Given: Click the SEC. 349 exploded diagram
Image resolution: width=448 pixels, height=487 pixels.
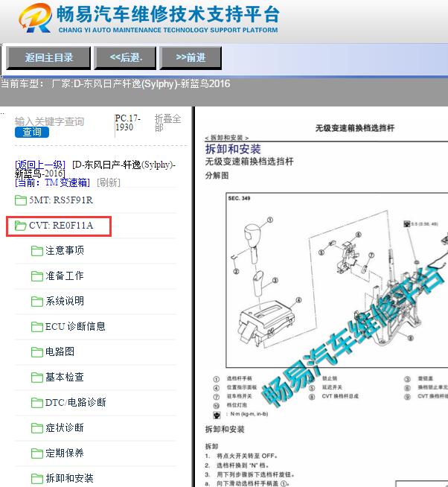Looking at the screenshot, I should 337,280.
